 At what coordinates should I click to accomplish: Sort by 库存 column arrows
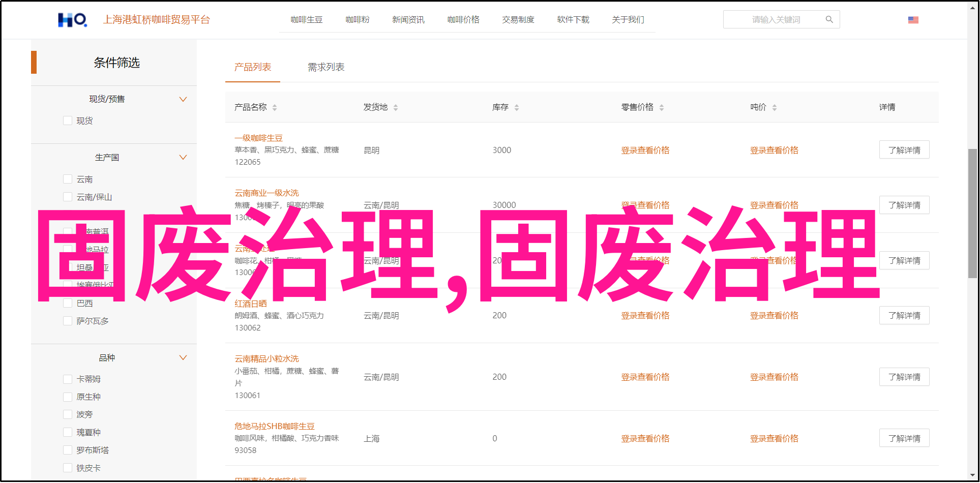[517, 107]
